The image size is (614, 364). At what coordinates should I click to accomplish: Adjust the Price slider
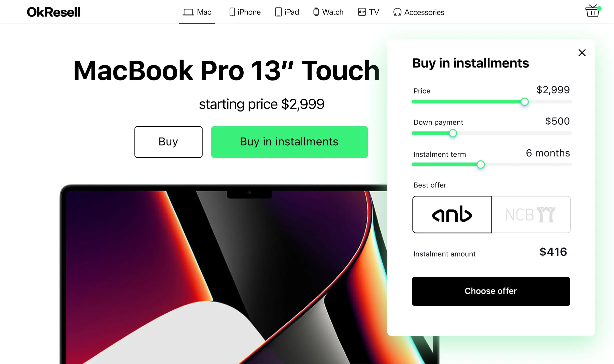click(524, 101)
